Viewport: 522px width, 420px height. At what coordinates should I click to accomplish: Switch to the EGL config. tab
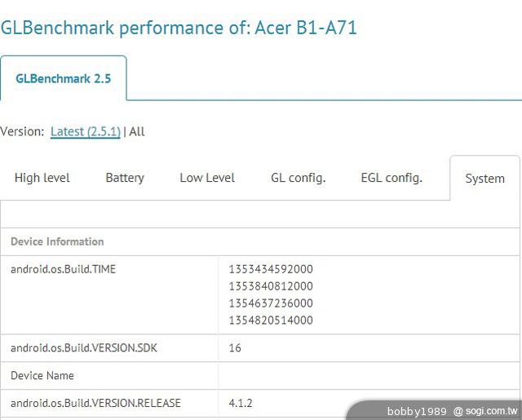point(391,178)
